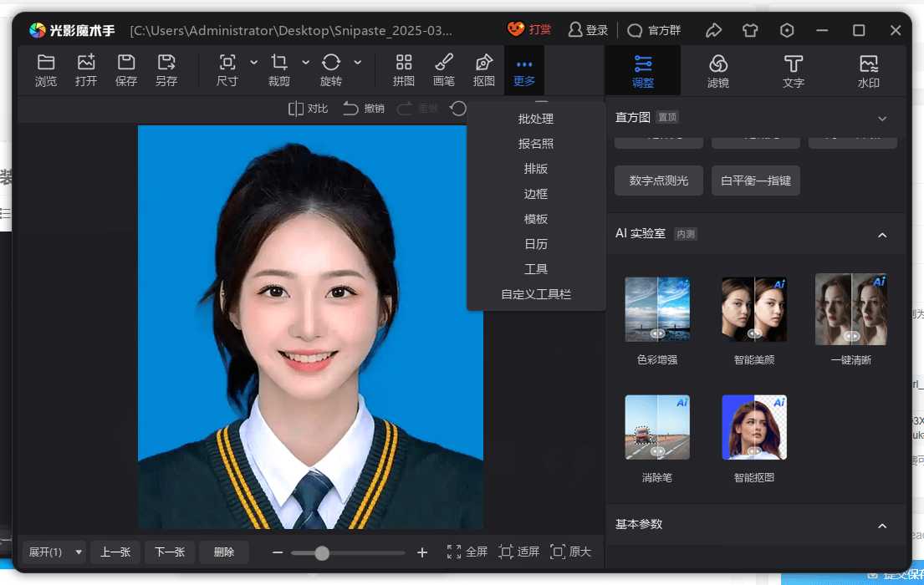Click the 旋转 rotate tool
Image resolution: width=924 pixels, height=585 pixels.
pyautogui.click(x=330, y=70)
